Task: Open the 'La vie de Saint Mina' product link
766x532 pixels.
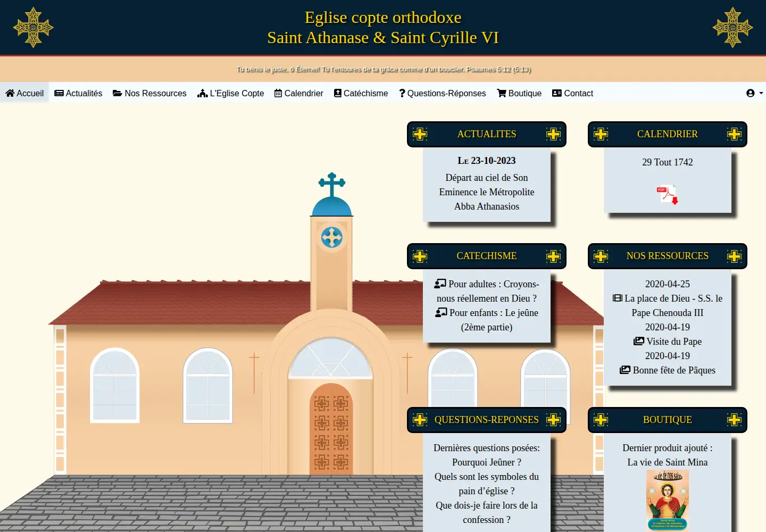Action: pos(668,462)
